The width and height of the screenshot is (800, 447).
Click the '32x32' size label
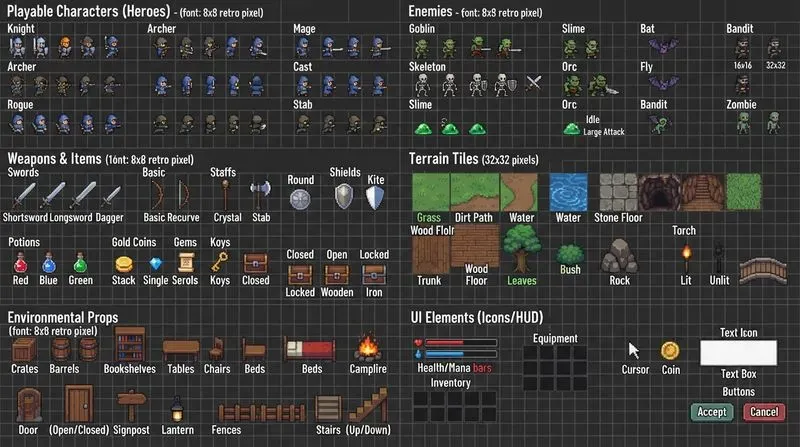pyautogui.click(x=776, y=65)
